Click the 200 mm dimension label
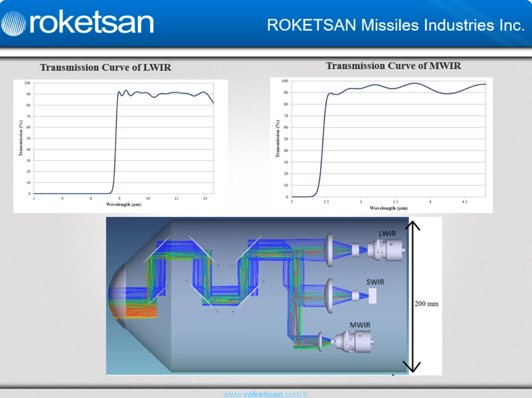 tap(426, 304)
